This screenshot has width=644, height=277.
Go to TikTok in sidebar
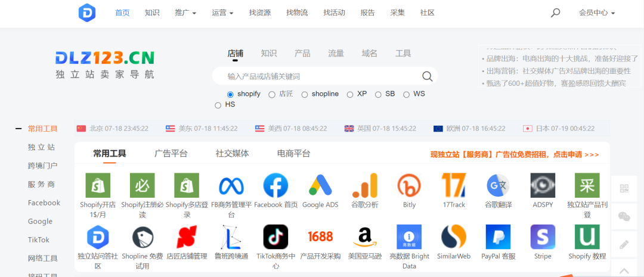click(x=39, y=239)
